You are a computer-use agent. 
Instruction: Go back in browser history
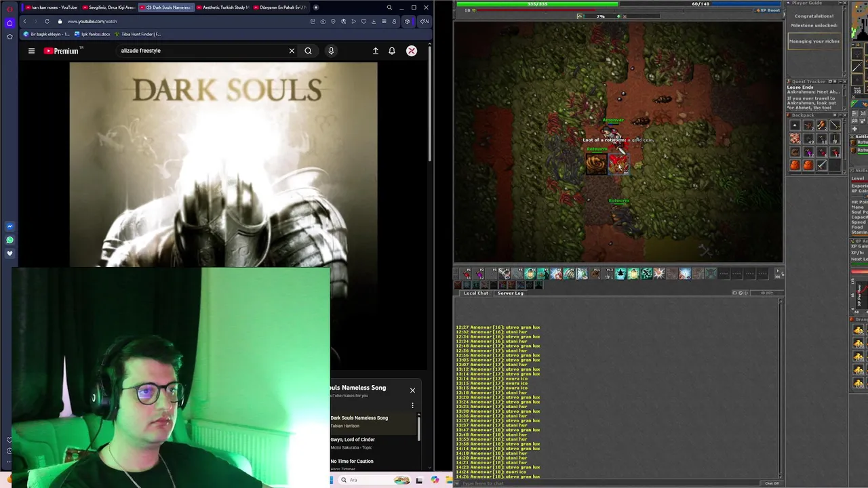point(24,21)
